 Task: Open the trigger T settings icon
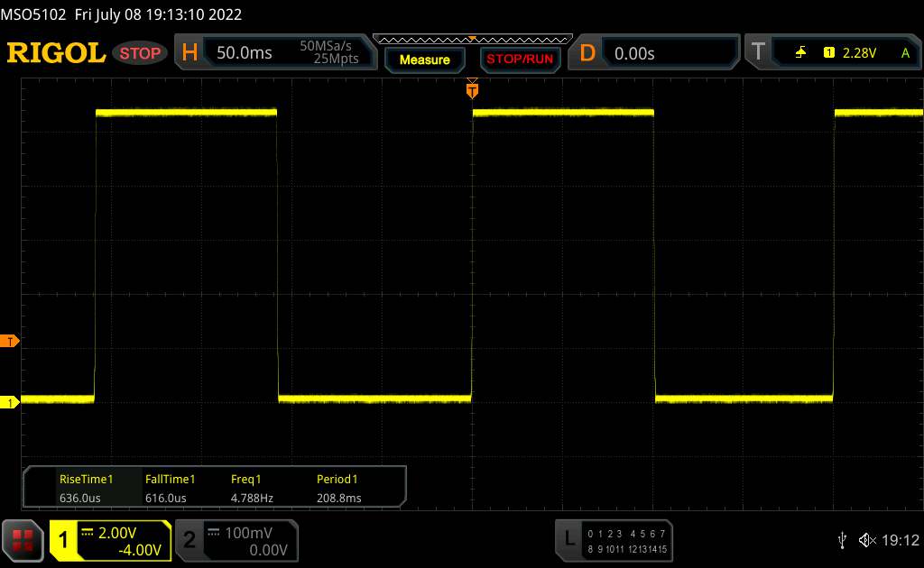tap(758, 52)
